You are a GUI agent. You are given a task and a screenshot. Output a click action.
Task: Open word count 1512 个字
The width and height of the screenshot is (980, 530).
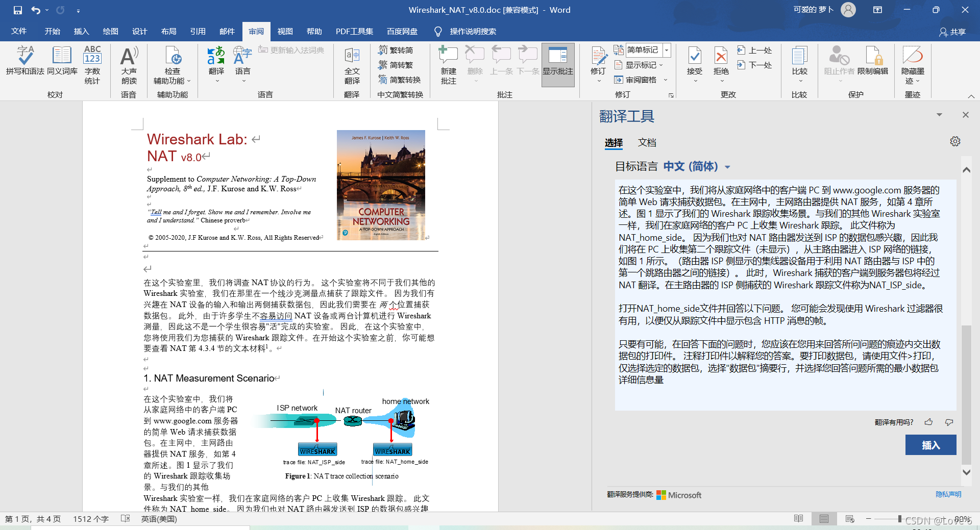(x=91, y=519)
